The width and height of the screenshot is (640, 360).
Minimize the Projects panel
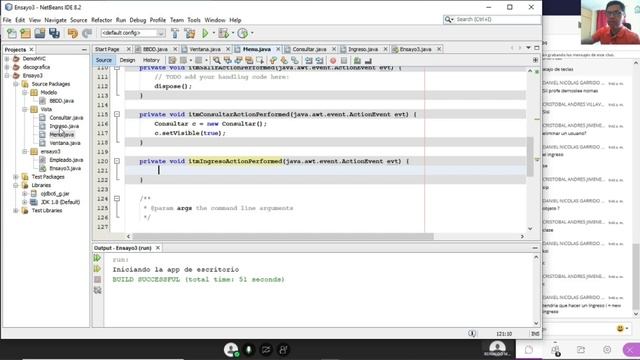(84, 49)
